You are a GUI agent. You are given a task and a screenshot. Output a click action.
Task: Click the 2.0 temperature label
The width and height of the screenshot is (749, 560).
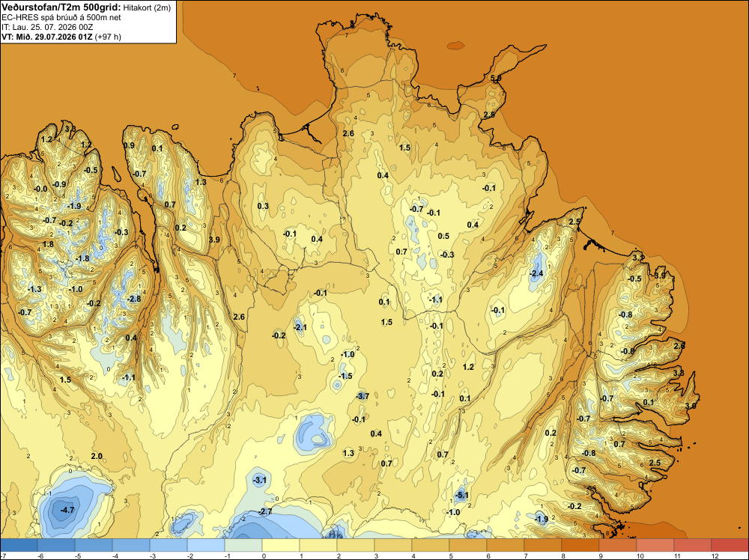pyautogui.click(x=97, y=456)
